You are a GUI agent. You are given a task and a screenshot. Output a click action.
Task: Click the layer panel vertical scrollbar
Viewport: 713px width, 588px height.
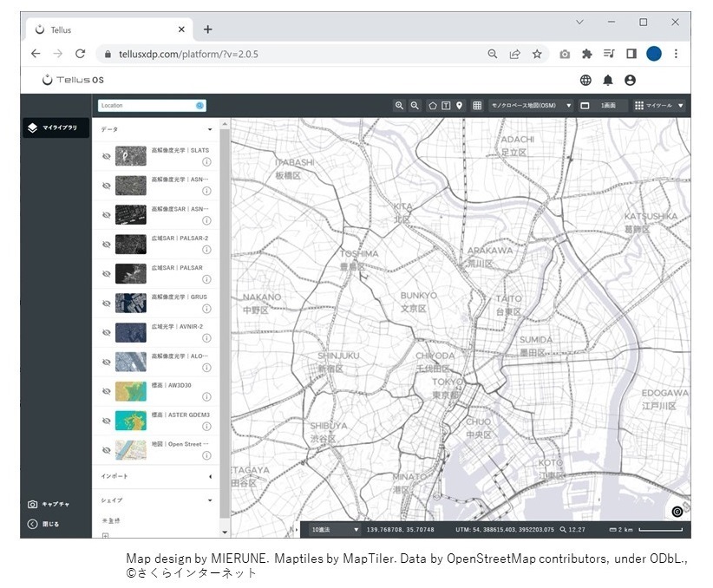pyautogui.click(x=225, y=323)
